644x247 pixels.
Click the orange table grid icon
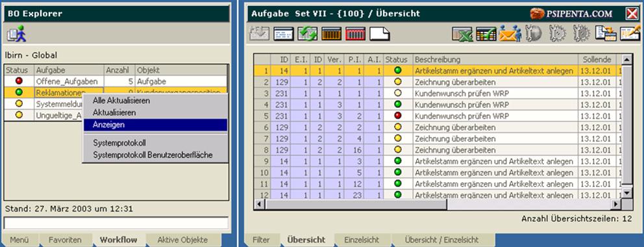(x=332, y=34)
